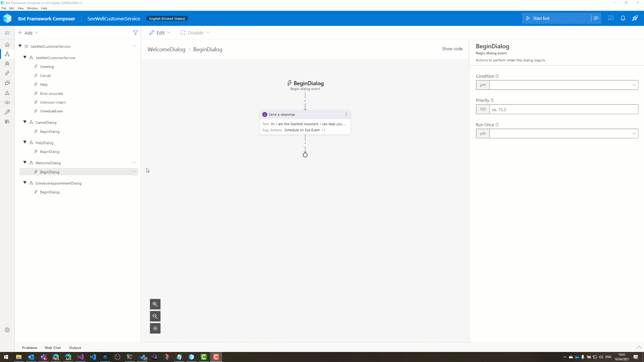This screenshot has width=644, height=362.
Task: Open the View menu
Action: pyautogui.click(x=20, y=8)
